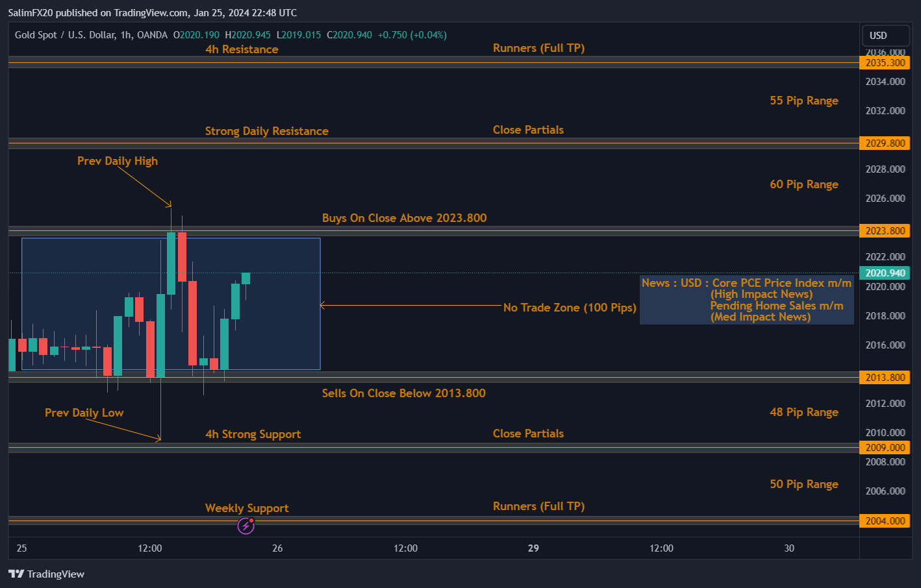921x588 pixels.
Task: Toggle the red notification dot on the lightning icon
Action: (x=251, y=520)
